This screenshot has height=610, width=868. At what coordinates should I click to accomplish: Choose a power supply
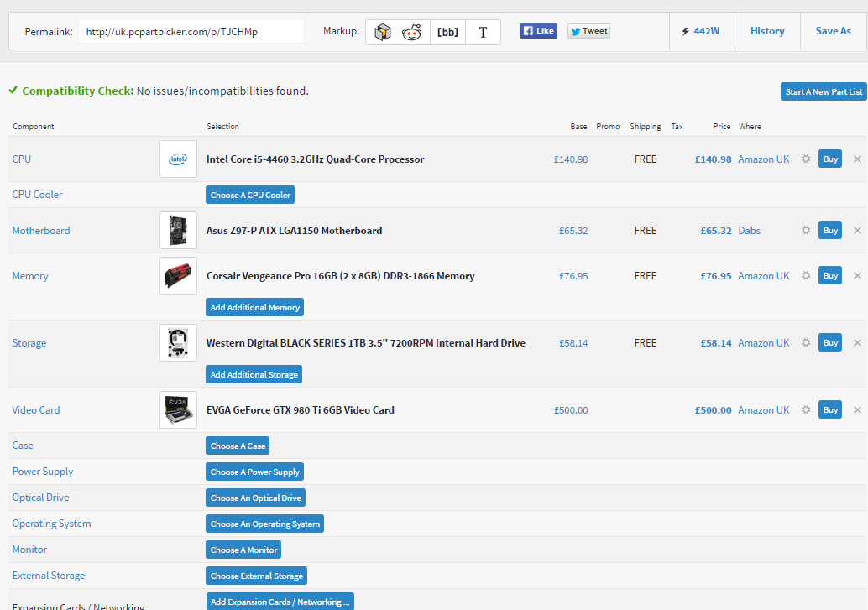(254, 472)
